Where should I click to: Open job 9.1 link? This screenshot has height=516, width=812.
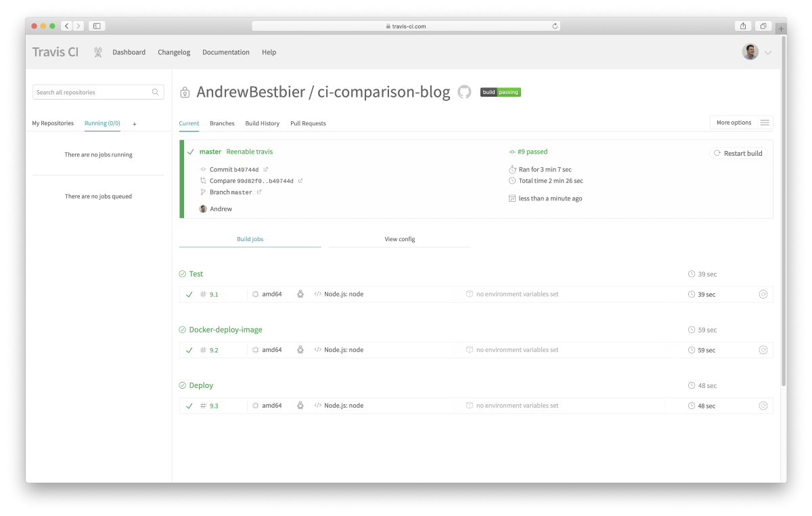tap(214, 295)
